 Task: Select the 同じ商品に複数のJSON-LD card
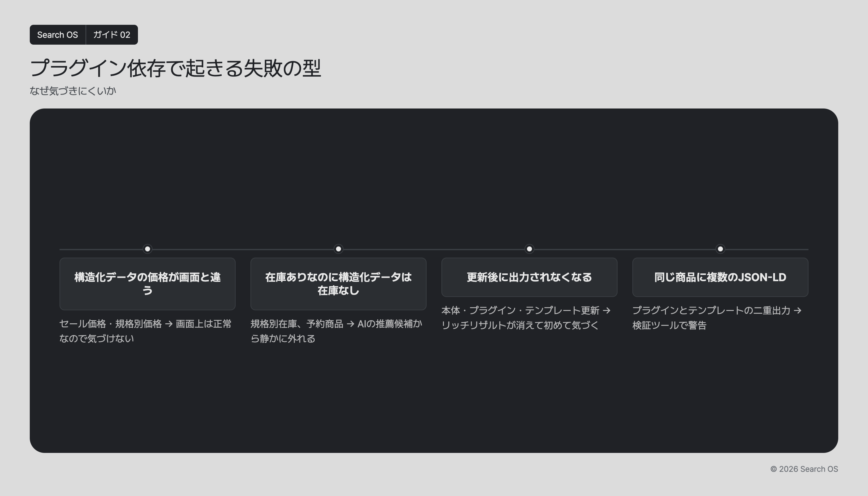720,277
